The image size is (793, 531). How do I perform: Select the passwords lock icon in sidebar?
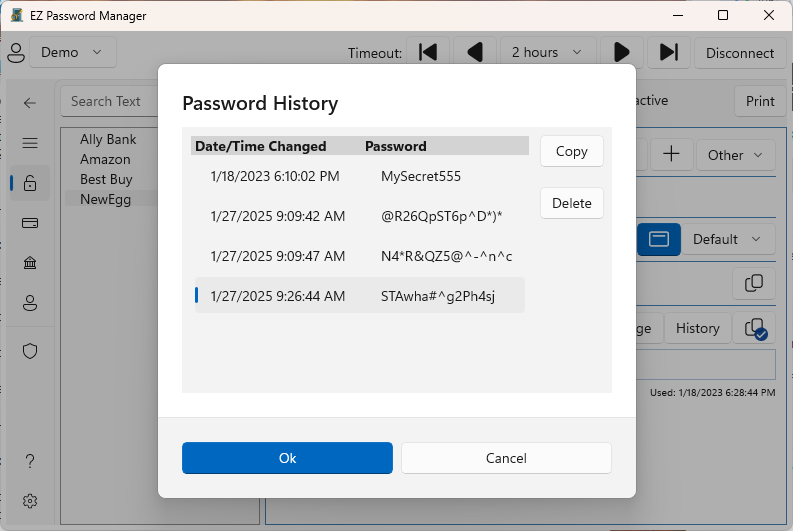[30, 183]
